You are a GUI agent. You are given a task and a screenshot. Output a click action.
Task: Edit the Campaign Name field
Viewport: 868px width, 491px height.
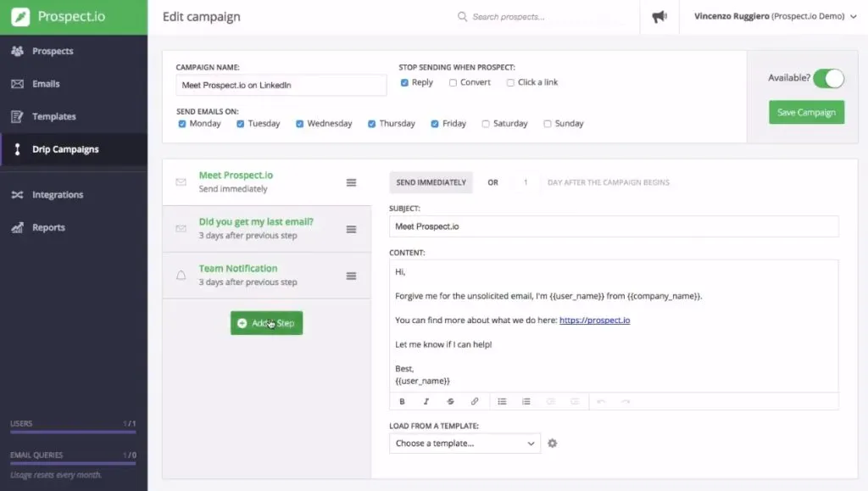pos(281,86)
